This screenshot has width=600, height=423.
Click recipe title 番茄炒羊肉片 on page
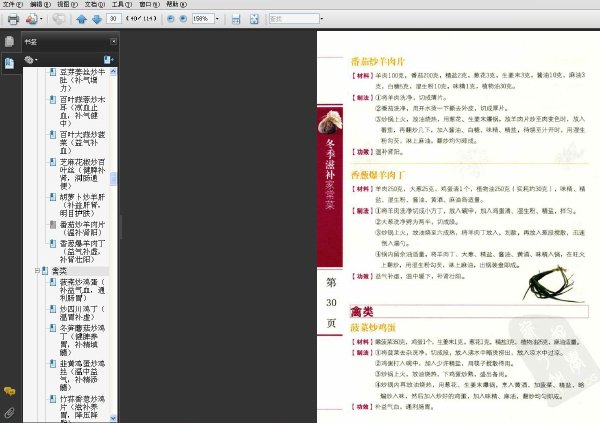(x=378, y=61)
